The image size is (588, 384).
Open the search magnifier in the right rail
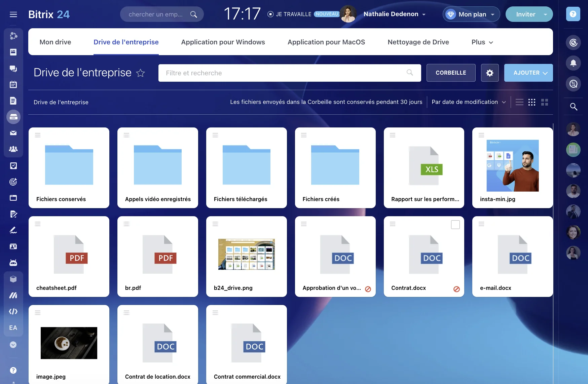(574, 106)
